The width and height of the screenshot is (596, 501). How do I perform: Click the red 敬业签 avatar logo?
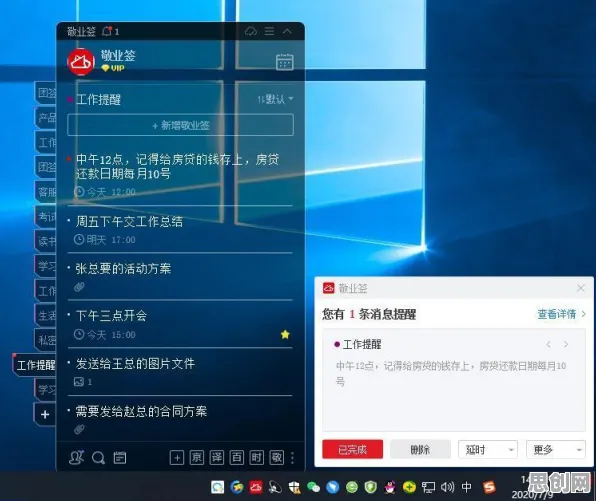click(x=81, y=62)
